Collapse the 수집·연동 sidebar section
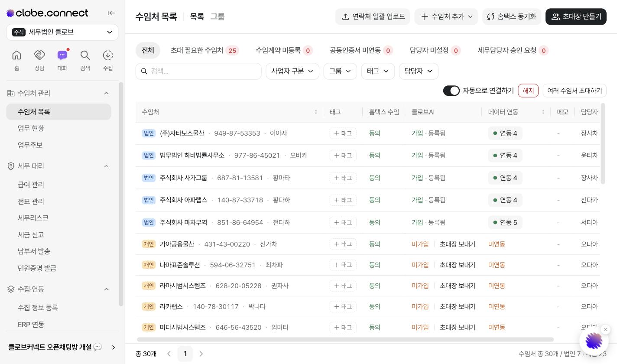Screen dimensions: 617x364 (107, 289)
